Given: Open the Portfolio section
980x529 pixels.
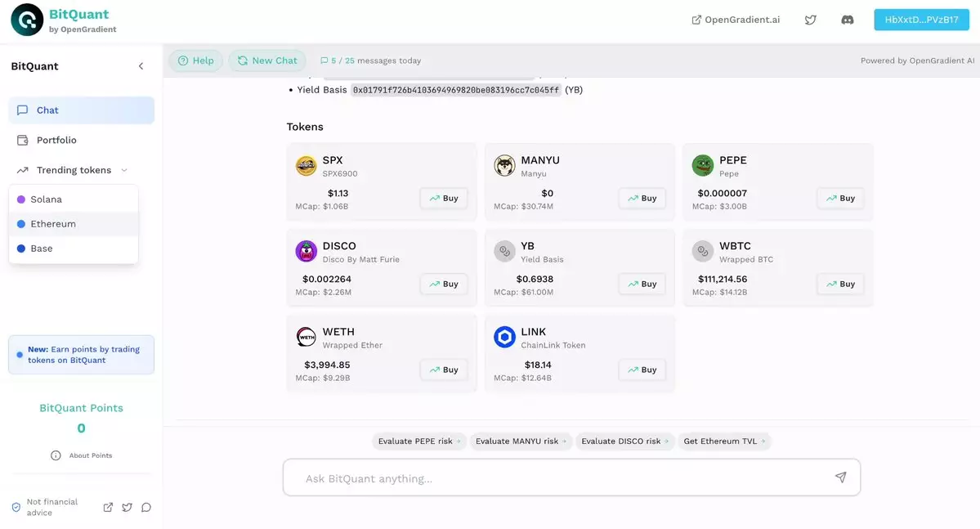Looking at the screenshot, I should pyautogui.click(x=56, y=140).
